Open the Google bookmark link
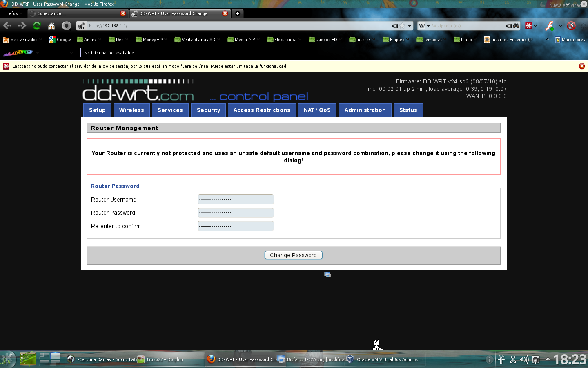This screenshot has height=368, width=588. 60,40
